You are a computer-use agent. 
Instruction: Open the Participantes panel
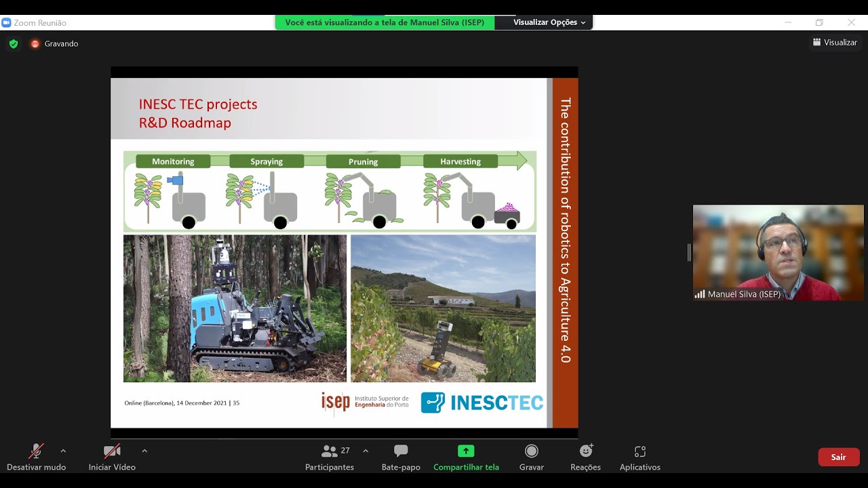point(330,457)
